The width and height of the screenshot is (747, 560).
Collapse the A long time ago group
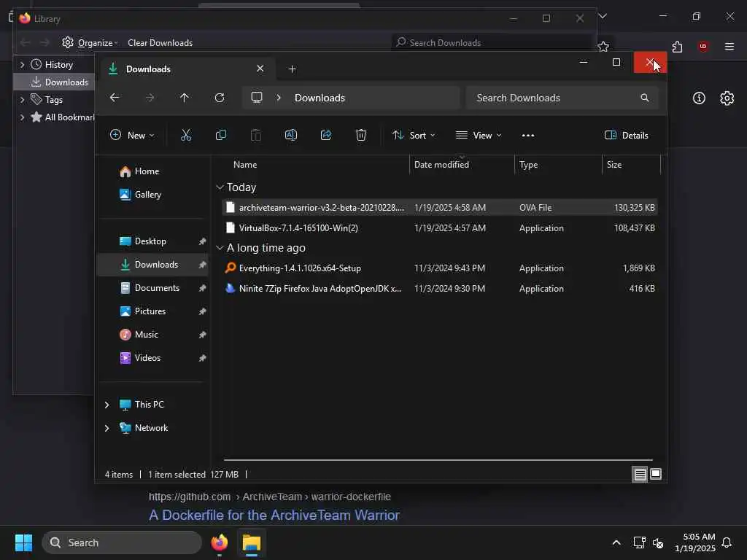(220, 248)
